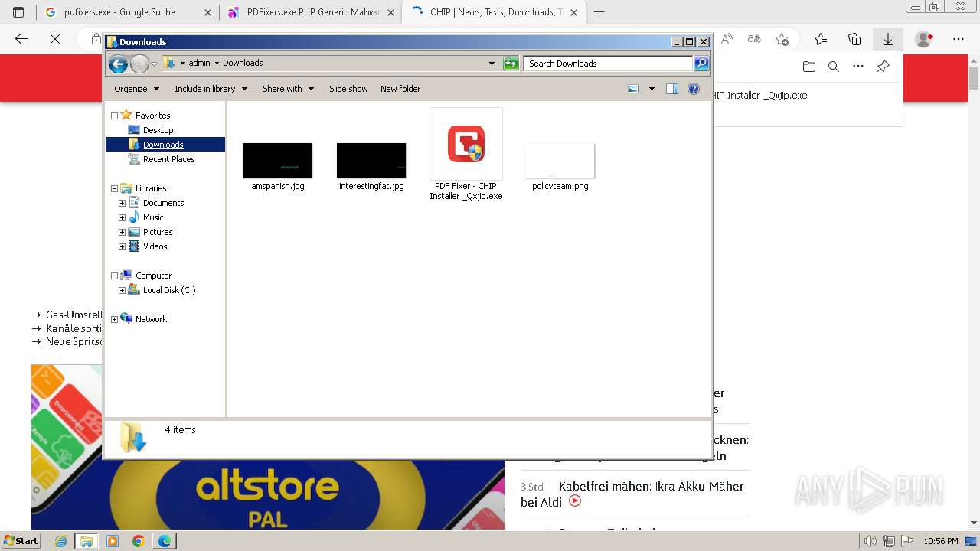Expand the Documents library node

122,203
